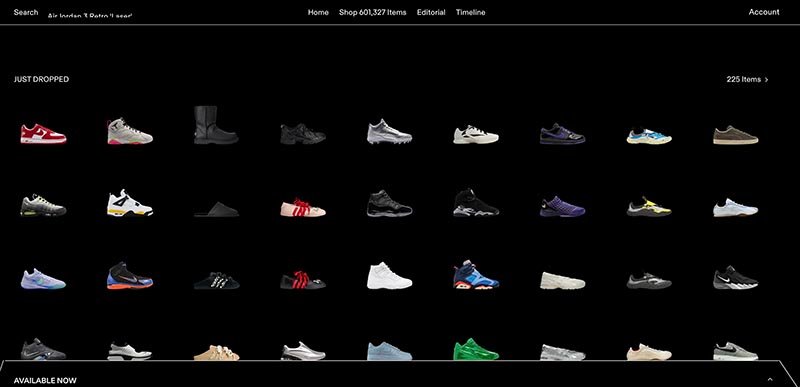Open the silver cleat shoe
Image resolution: width=800 pixels, height=387 pixels.
point(389,132)
